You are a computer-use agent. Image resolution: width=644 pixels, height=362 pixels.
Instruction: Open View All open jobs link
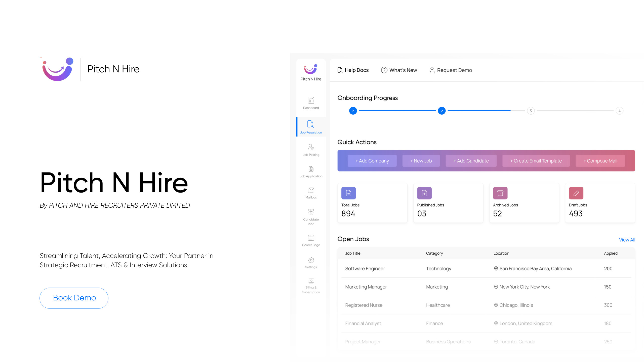click(627, 240)
